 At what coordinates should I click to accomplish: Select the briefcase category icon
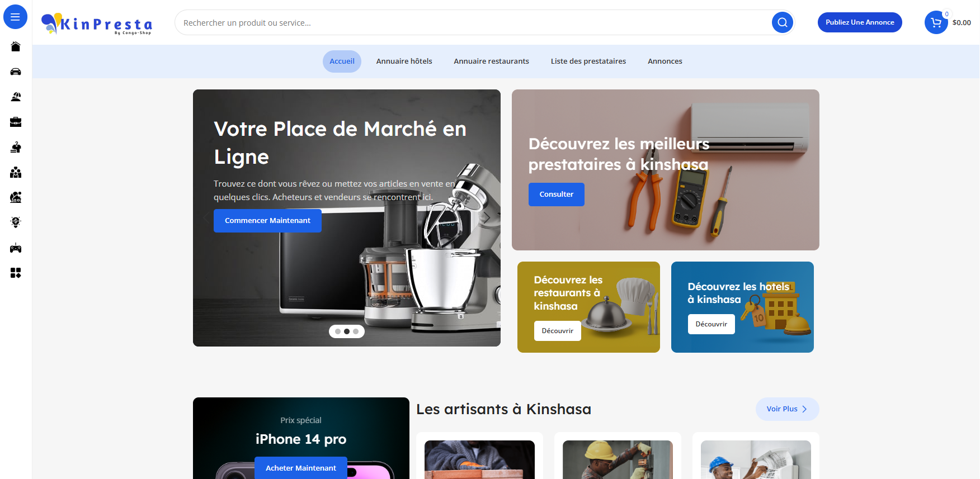(16, 122)
